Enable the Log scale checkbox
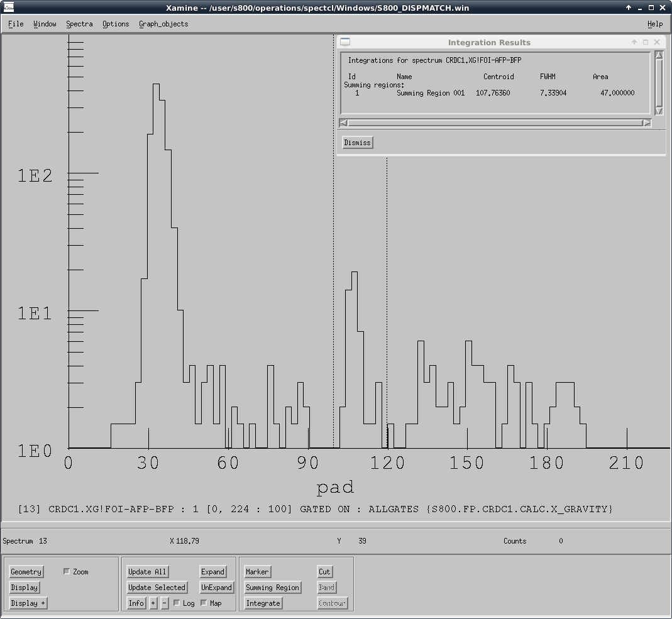This screenshot has width=672, height=619. pyautogui.click(x=177, y=603)
